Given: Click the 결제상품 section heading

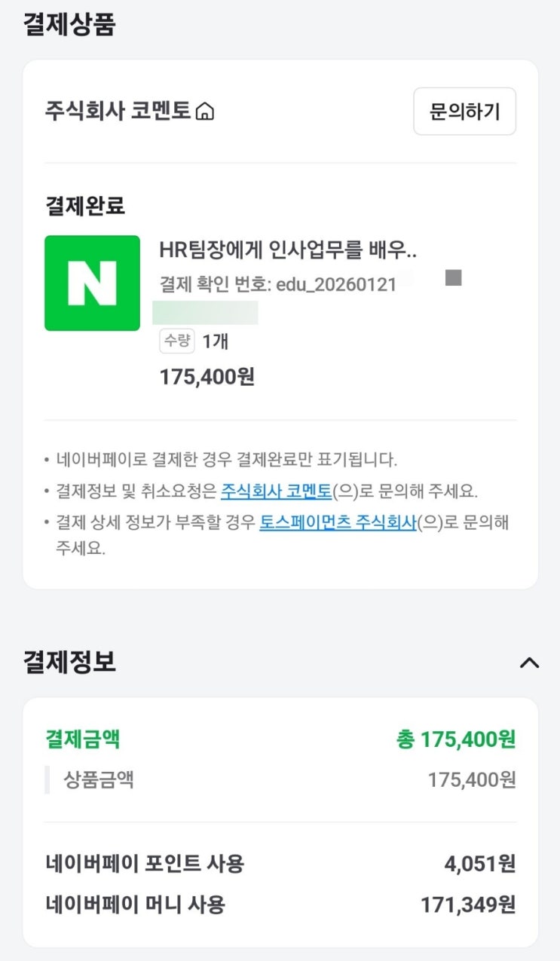Looking at the screenshot, I should tap(69, 23).
